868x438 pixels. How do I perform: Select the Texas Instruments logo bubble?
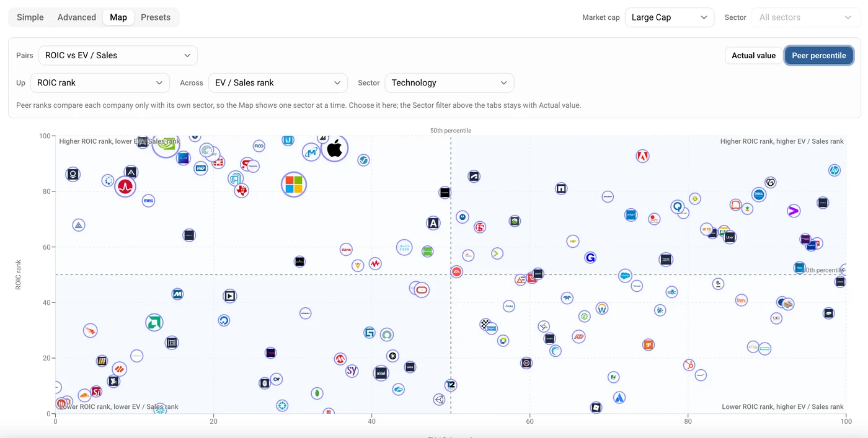[241, 190]
